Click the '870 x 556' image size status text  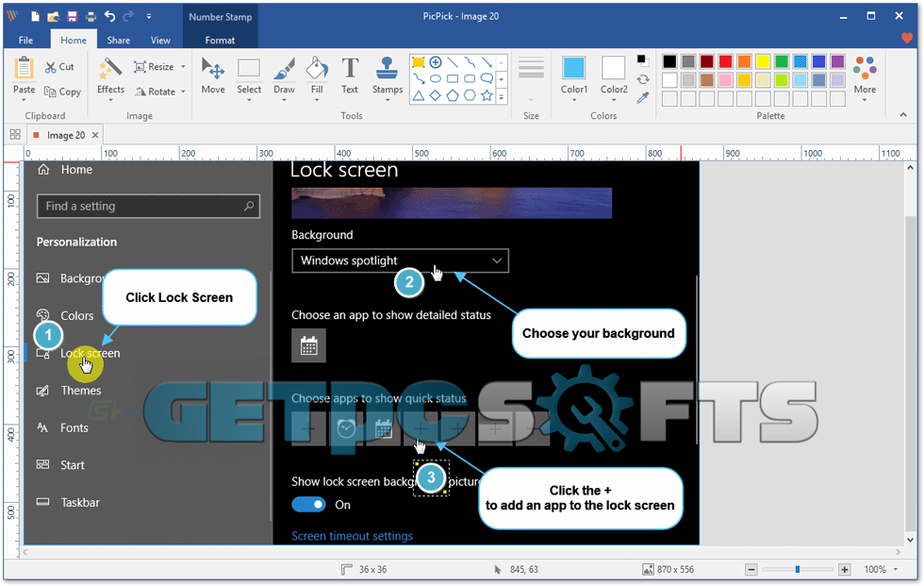675,569
